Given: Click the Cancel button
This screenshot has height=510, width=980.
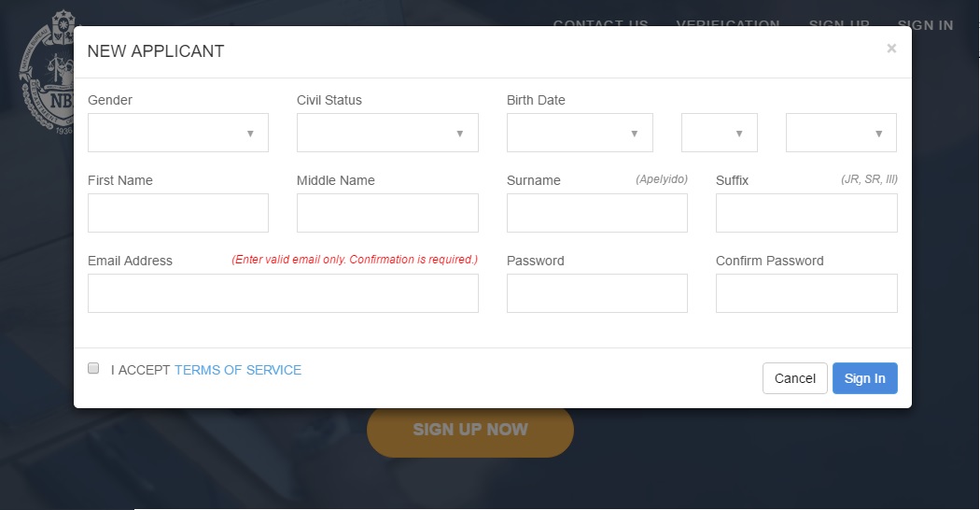Looking at the screenshot, I should point(795,378).
